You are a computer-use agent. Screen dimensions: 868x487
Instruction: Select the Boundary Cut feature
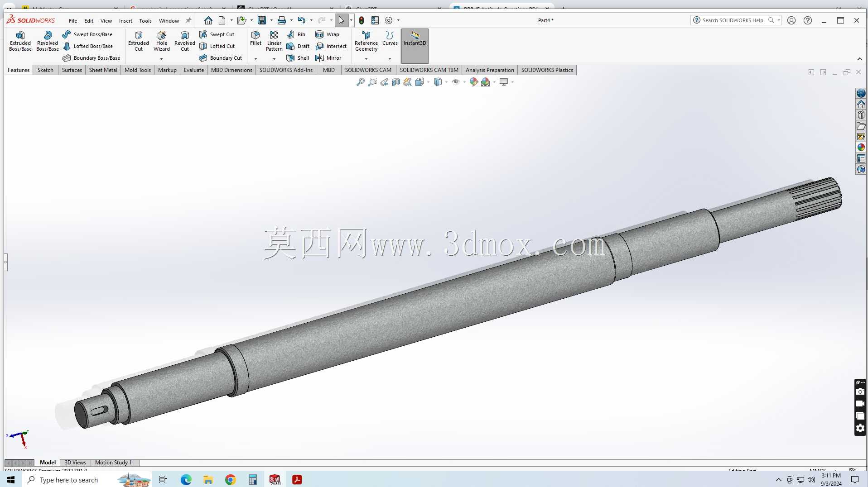pos(221,58)
